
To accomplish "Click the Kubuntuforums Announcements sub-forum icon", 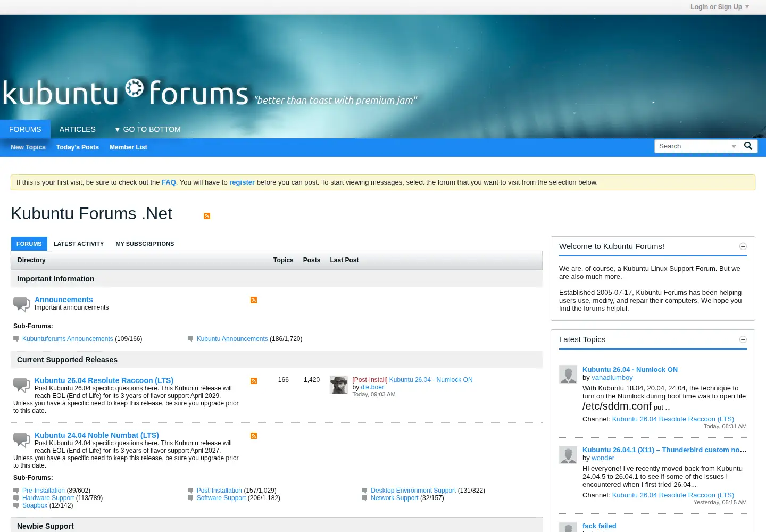I will point(16,339).
